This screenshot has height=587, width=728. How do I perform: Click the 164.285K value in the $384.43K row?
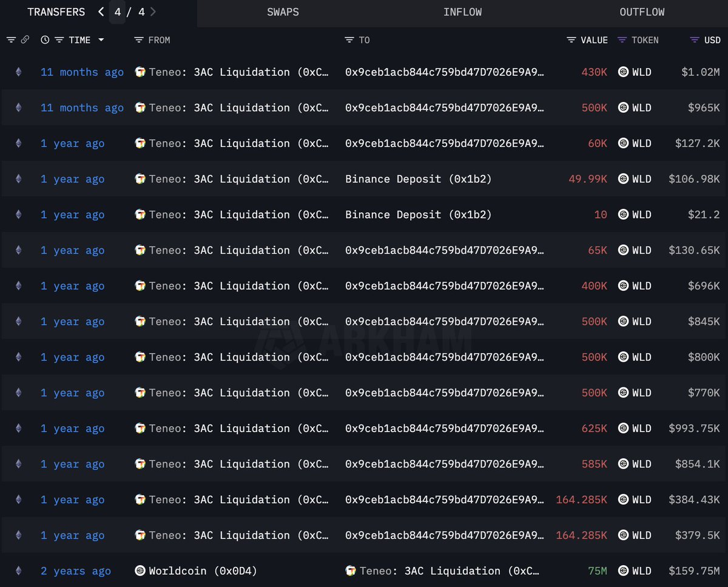tap(582, 500)
